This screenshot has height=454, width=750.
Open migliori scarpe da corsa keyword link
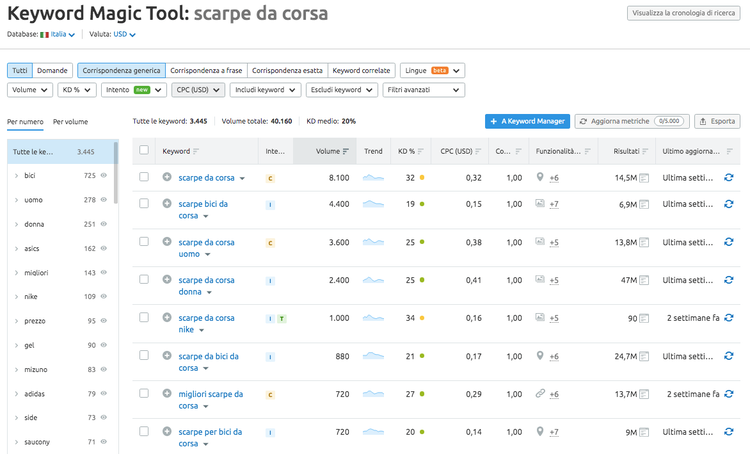(x=210, y=400)
